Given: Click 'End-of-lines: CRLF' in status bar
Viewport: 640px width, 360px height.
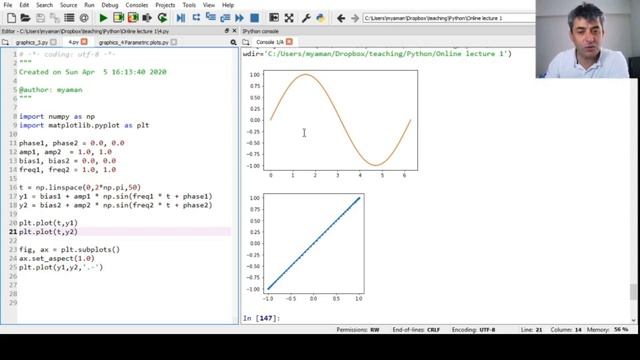Looking at the screenshot, I should (416, 329).
